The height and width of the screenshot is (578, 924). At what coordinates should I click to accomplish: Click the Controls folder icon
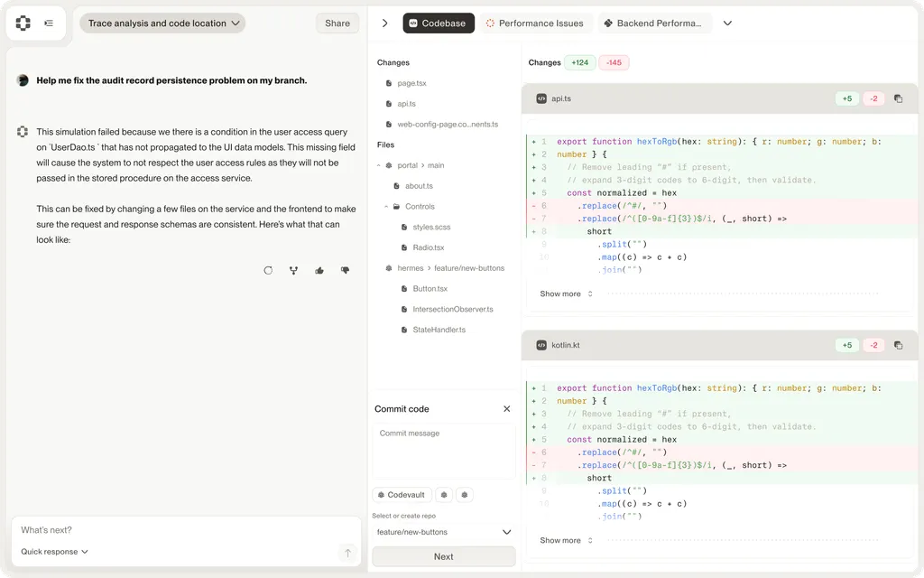coord(397,207)
